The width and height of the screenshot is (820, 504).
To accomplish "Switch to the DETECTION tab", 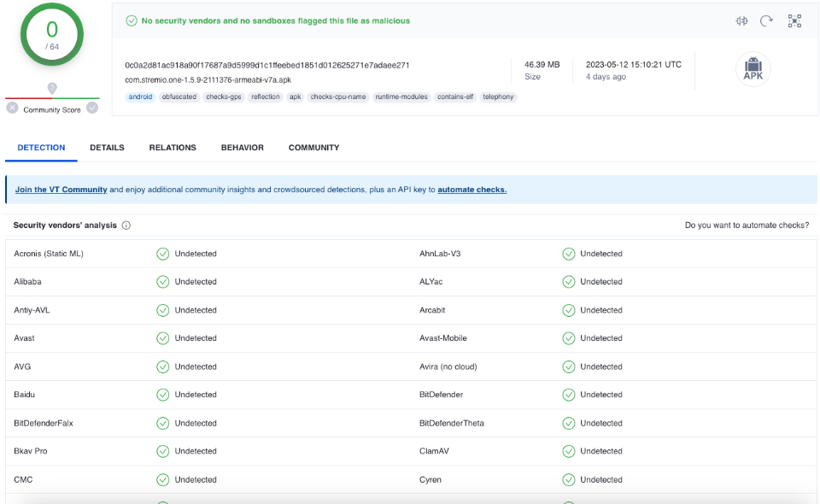I will coord(41,148).
